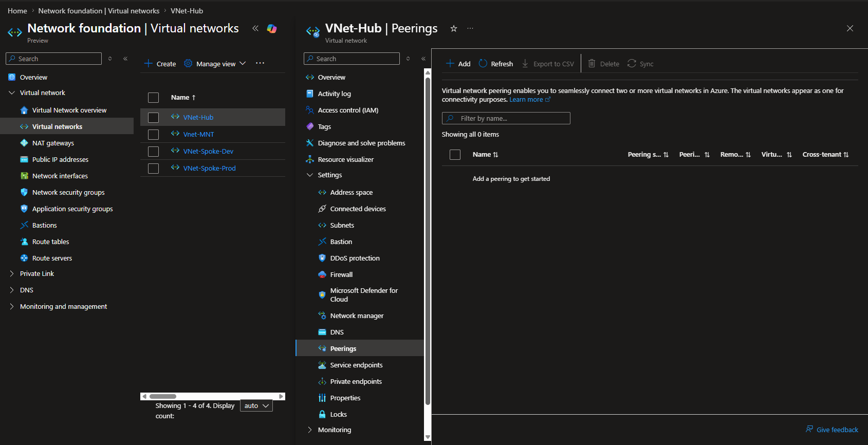Expand the Monitoring group in VNet-Hub menu
The image size is (868, 445).
[310, 430]
